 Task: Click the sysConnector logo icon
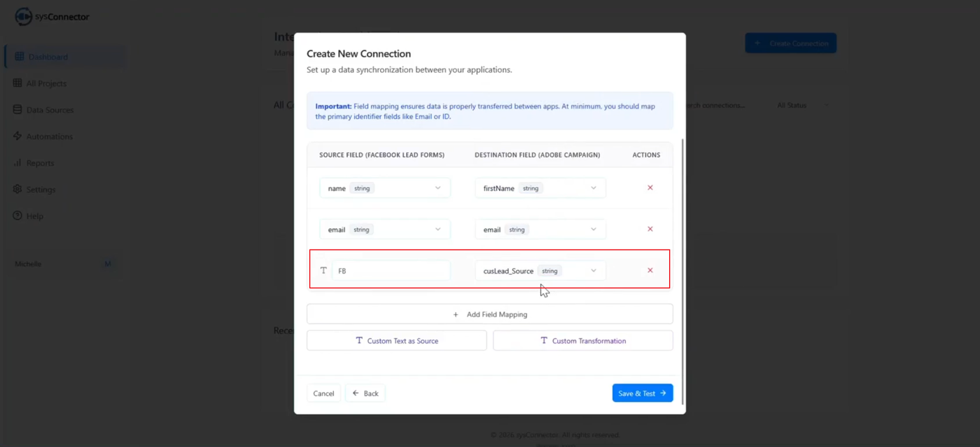point(24,17)
